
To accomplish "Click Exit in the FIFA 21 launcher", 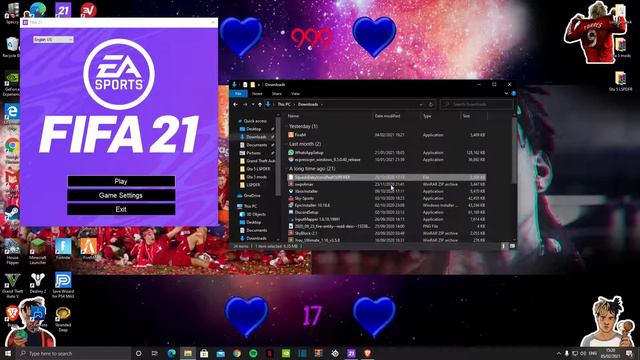I will [x=121, y=209].
